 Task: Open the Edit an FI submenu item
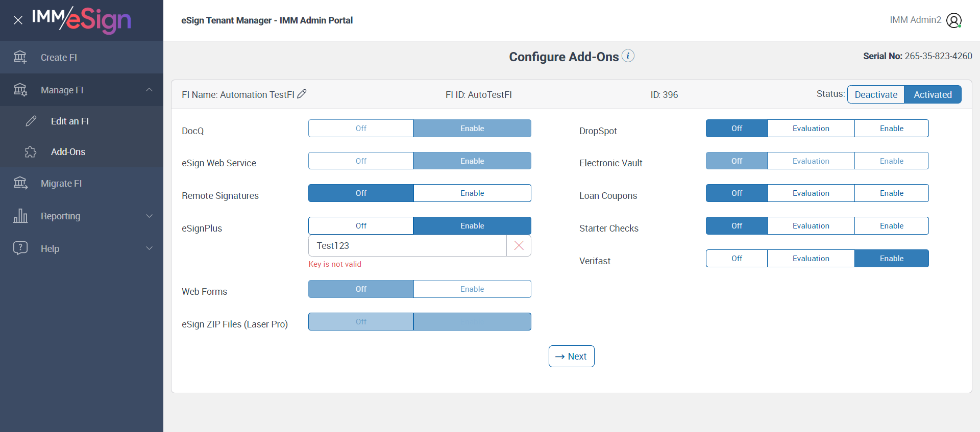tap(70, 121)
